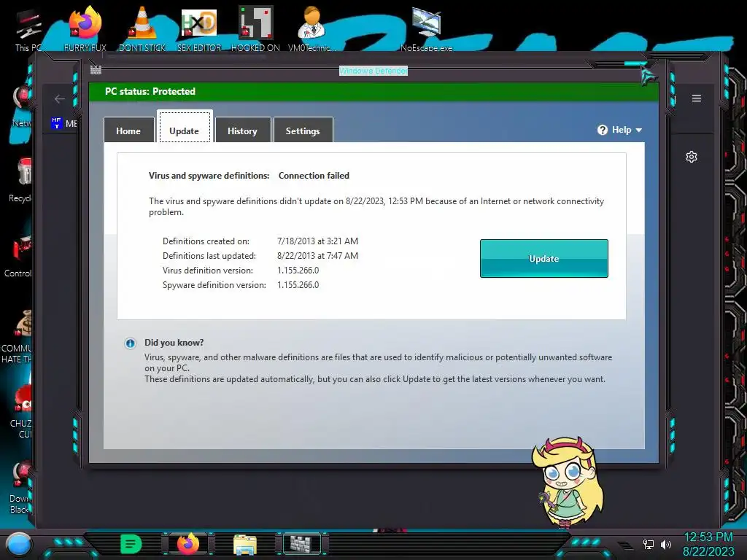Click the Windows Defender title text

click(373, 71)
